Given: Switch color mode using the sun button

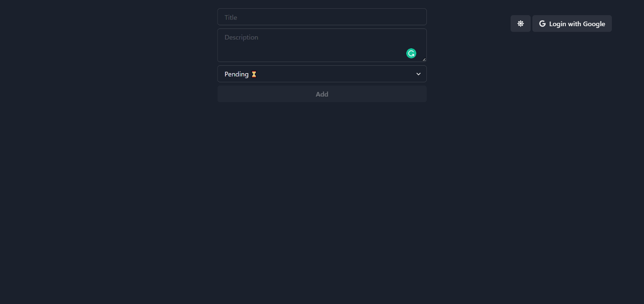Looking at the screenshot, I should tap(520, 23).
